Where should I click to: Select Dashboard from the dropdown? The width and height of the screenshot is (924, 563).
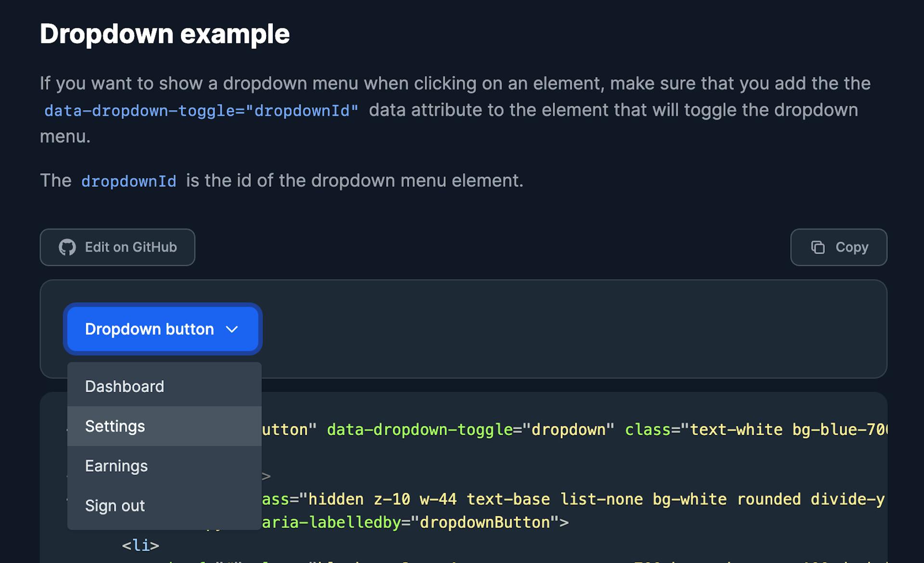click(x=124, y=386)
